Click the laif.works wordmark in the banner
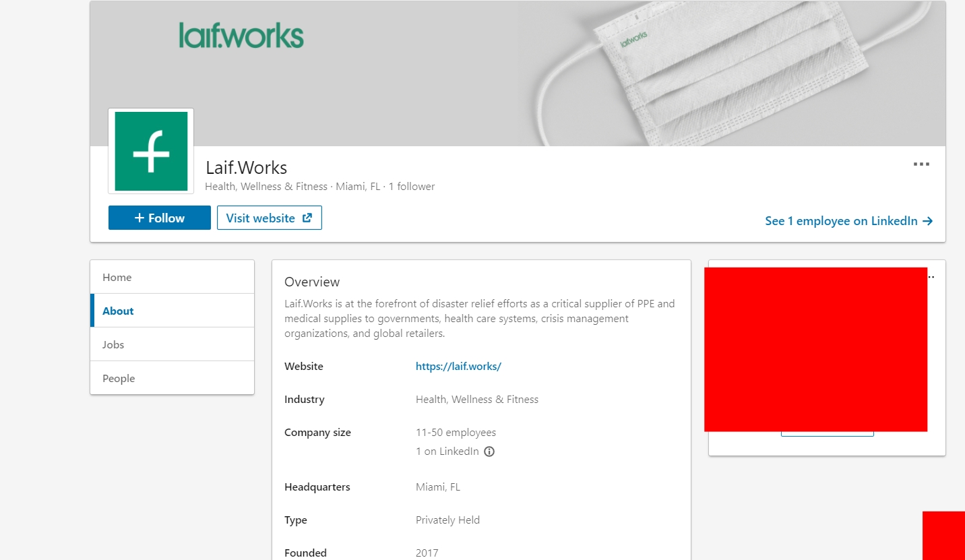 pyautogui.click(x=241, y=36)
